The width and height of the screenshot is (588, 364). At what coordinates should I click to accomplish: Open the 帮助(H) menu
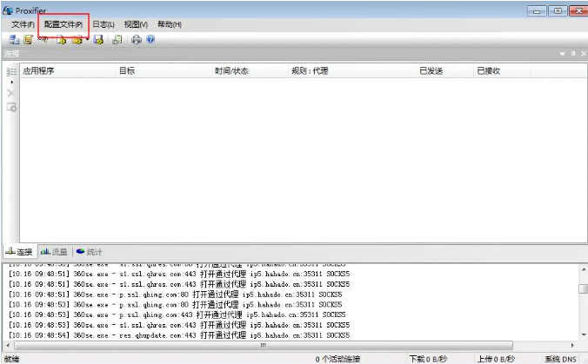[x=170, y=24]
